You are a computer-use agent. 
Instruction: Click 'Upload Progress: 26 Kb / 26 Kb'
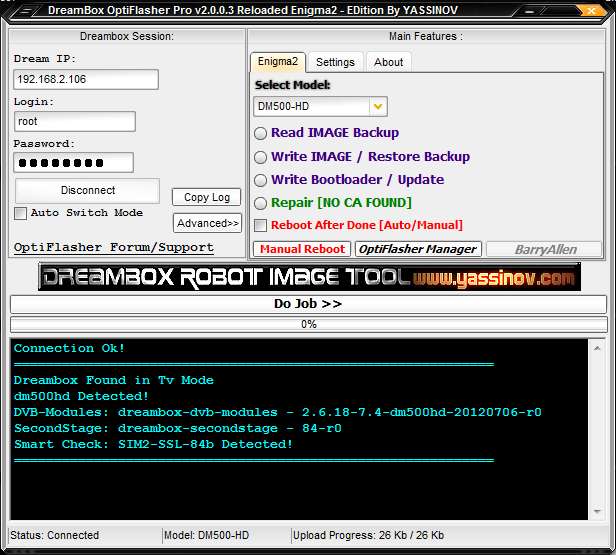(x=368, y=535)
